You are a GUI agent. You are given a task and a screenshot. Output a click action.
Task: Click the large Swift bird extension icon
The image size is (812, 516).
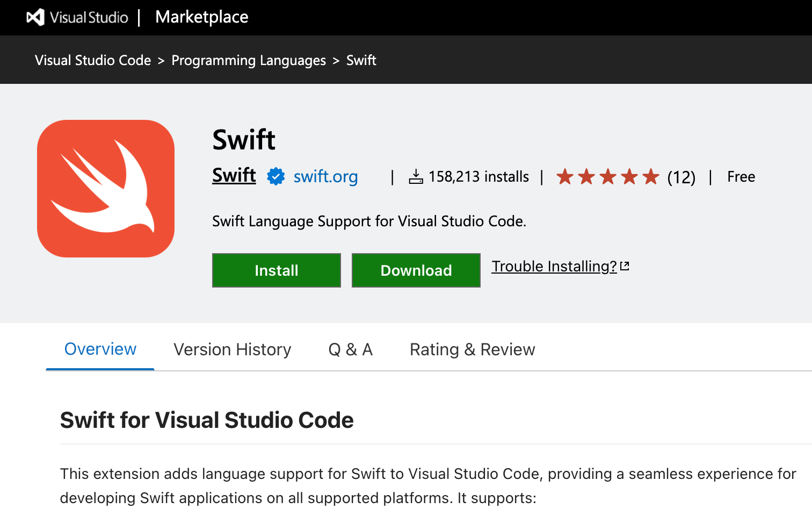(106, 189)
